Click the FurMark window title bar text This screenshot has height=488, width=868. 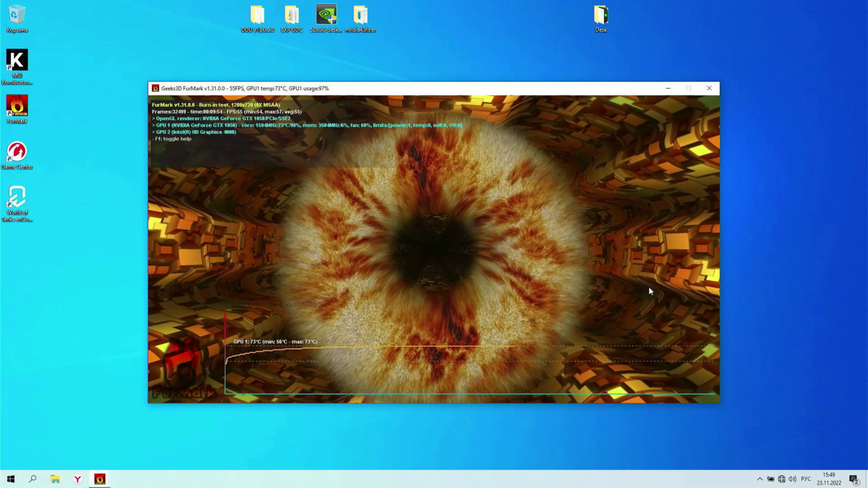coord(244,88)
